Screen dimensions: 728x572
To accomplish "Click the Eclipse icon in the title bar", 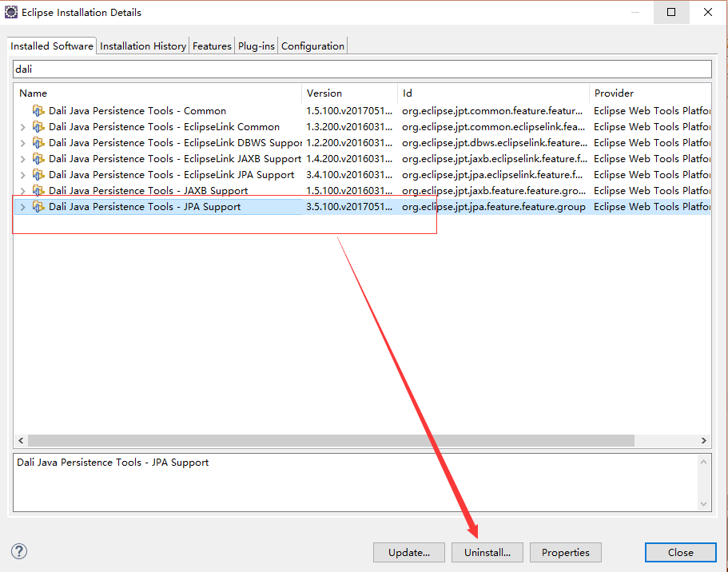I will [x=10, y=12].
